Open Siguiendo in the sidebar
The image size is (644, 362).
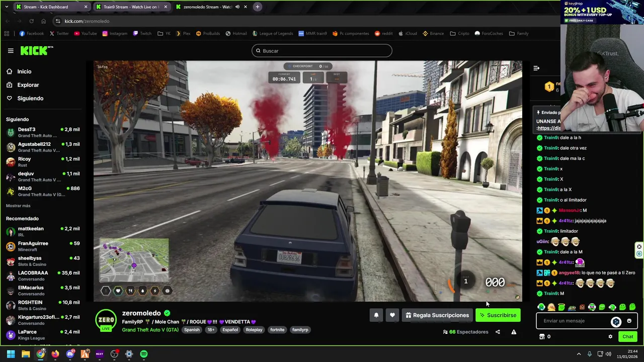(x=25, y=98)
